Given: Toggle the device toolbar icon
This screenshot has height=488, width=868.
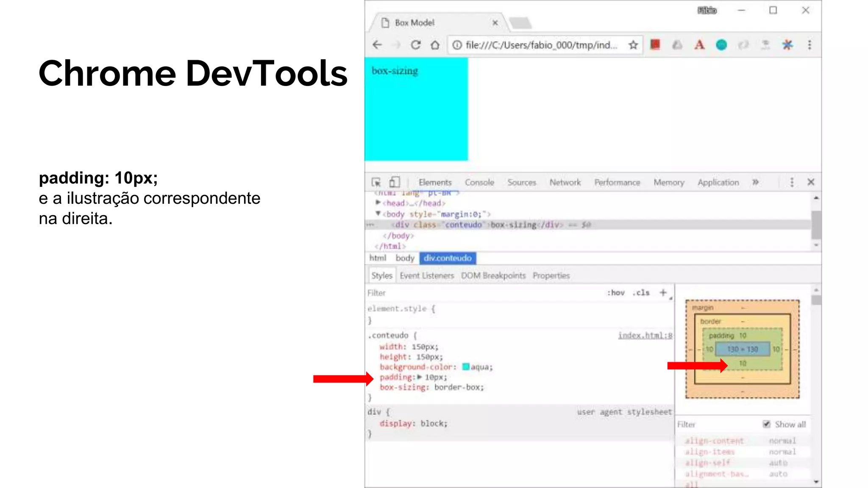Looking at the screenshot, I should click(x=395, y=182).
